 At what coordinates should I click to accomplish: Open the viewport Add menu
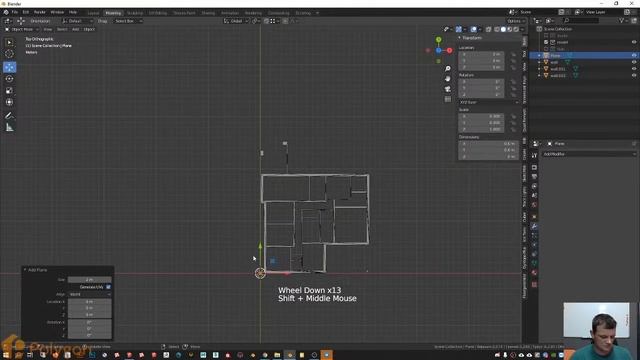(76, 29)
